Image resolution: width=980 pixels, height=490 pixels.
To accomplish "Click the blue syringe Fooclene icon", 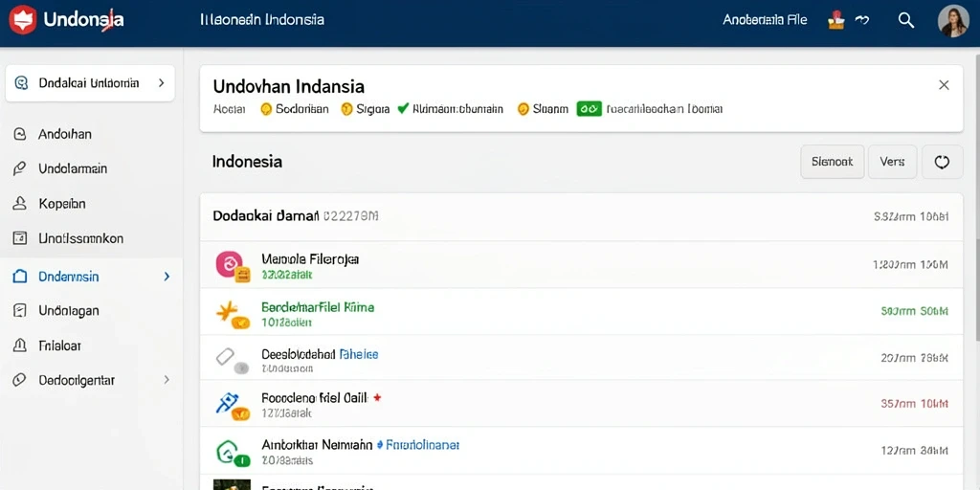I will [x=228, y=402].
